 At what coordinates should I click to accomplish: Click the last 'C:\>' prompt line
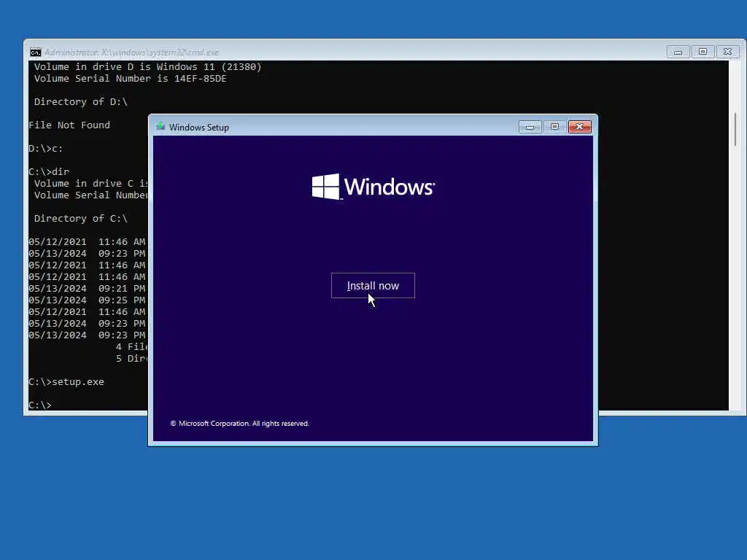pos(40,405)
